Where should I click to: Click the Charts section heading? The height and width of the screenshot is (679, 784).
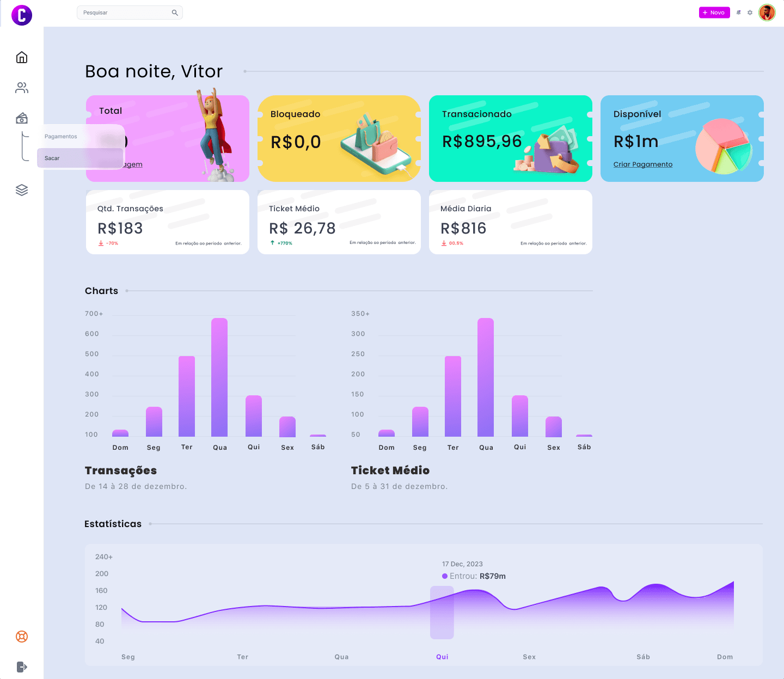[101, 291]
